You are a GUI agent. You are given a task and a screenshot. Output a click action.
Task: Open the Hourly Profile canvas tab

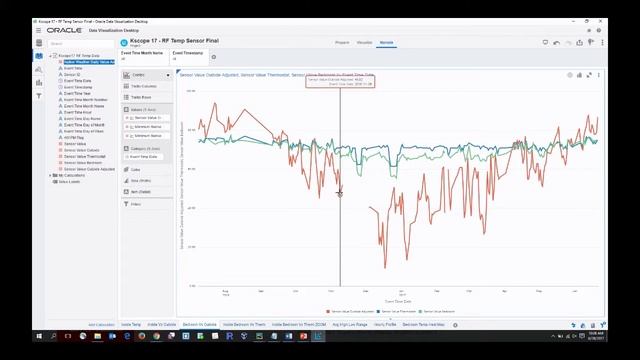click(x=385, y=324)
